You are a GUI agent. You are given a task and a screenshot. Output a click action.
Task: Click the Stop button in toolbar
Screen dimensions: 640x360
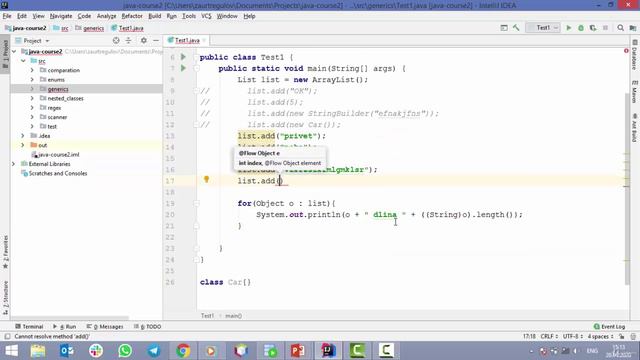(x=605, y=28)
